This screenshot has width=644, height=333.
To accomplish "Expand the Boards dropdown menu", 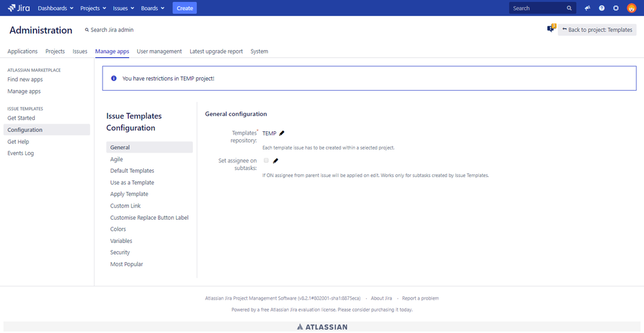I will click(x=153, y=8).
